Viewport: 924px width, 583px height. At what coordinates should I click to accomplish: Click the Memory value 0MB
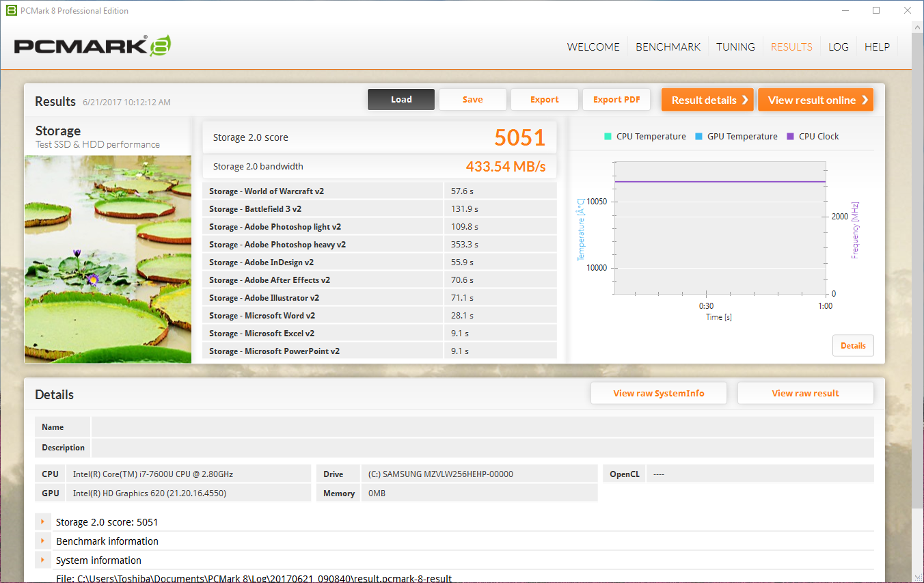click(x=377, y=493)
